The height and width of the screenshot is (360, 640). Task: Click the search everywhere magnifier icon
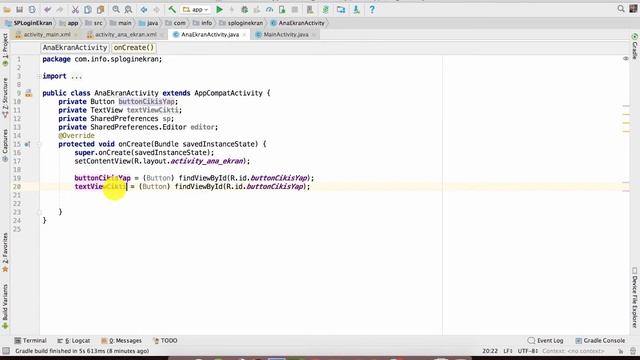621,9
